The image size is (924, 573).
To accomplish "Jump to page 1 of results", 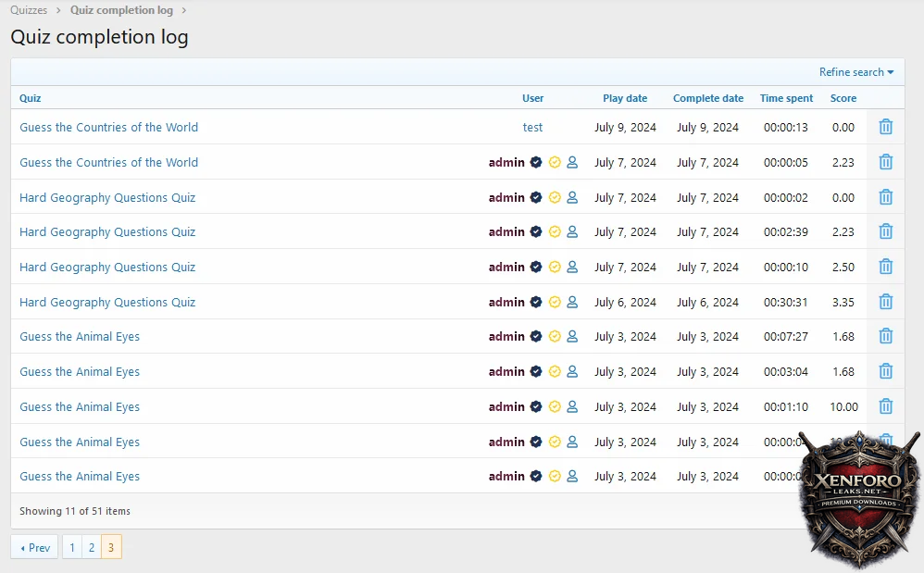I will click(72, 547).
